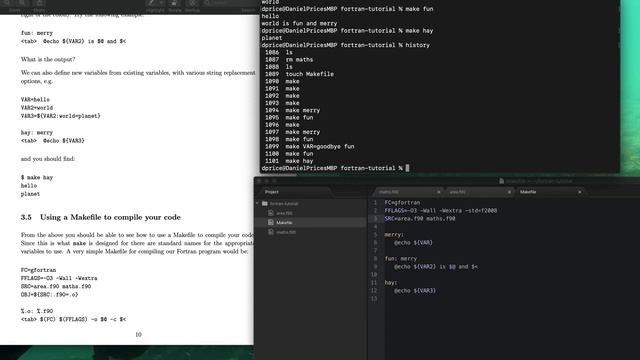Viewport: 640px width, 360px height.
Task: Click '@echo ${VAR}' line in editor
Action: click(x=413, y=242)
